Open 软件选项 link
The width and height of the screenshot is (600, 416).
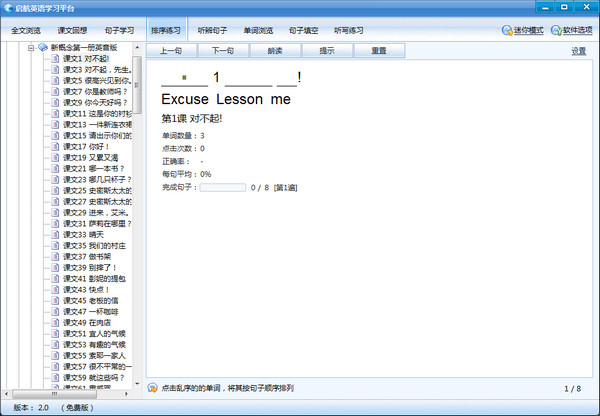577,30
